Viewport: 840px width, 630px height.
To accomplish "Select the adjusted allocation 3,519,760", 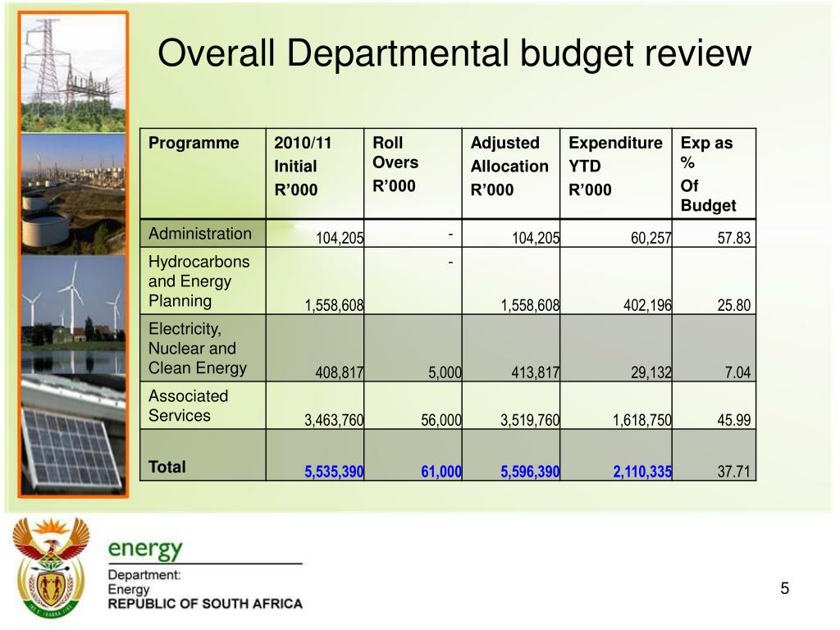I will [531, 420].
